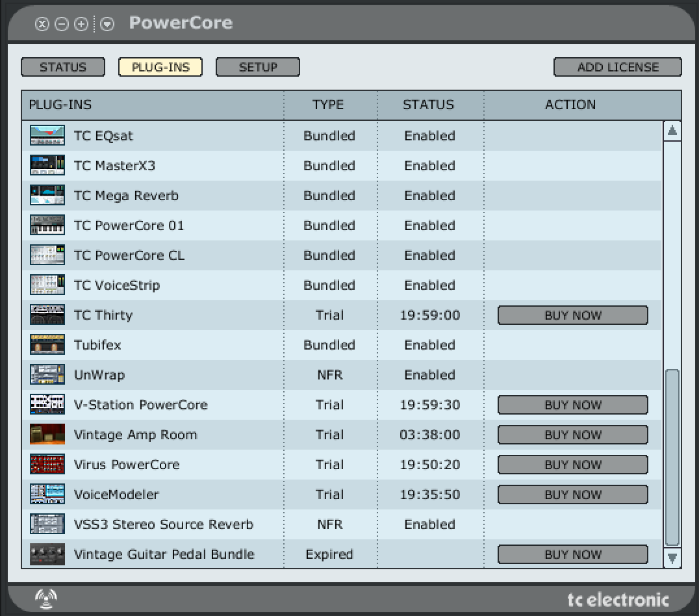
Task: Select the TC PowerCore 01 name text
Action: coord(129,225)
